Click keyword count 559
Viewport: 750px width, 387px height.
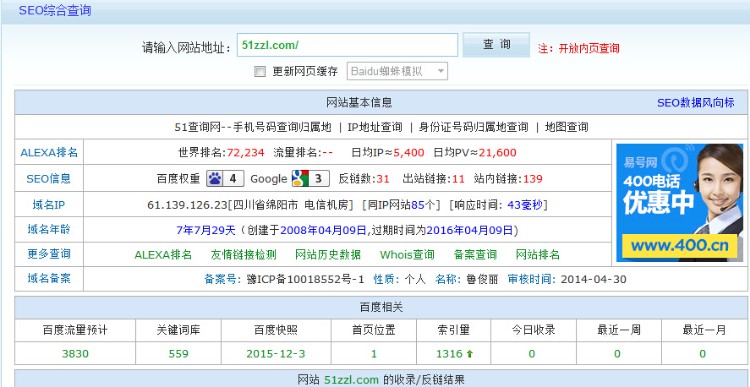click(x=178, y=354)
